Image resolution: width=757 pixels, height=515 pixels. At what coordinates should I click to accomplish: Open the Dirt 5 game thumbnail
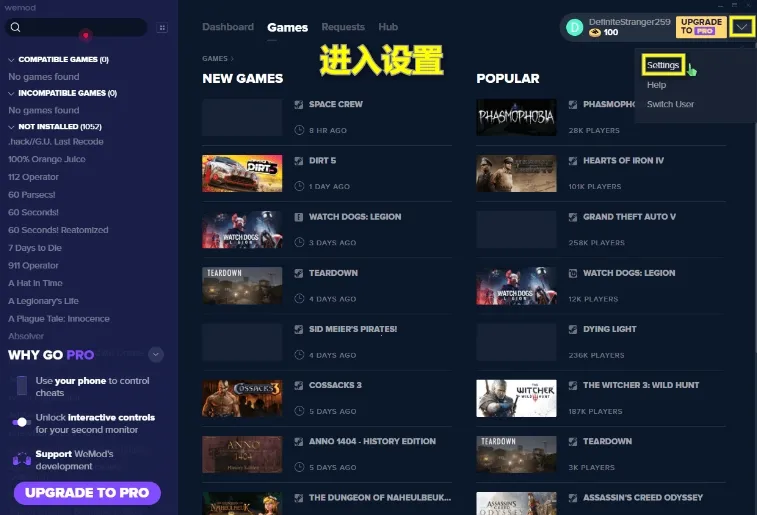pos(242,173)
